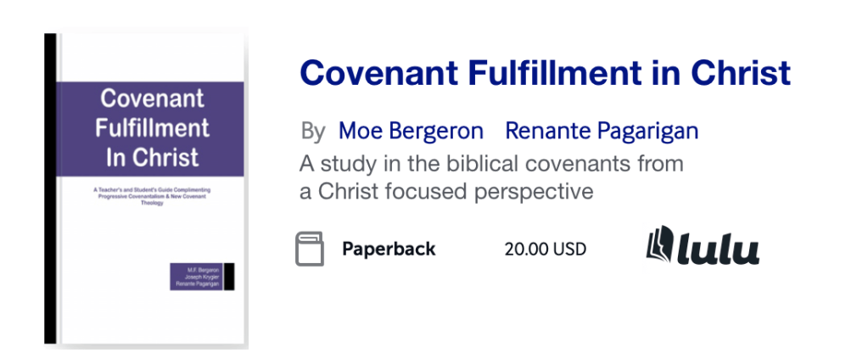Click the Lulu logo book-pages icon

coord(660,246)
